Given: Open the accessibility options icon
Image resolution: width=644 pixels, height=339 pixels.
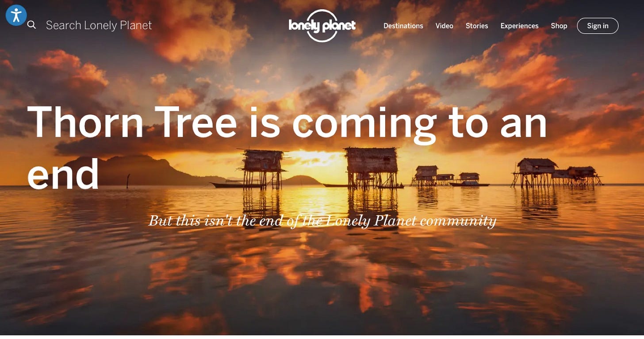Looking at the screenshot, I should coord(16,15).
